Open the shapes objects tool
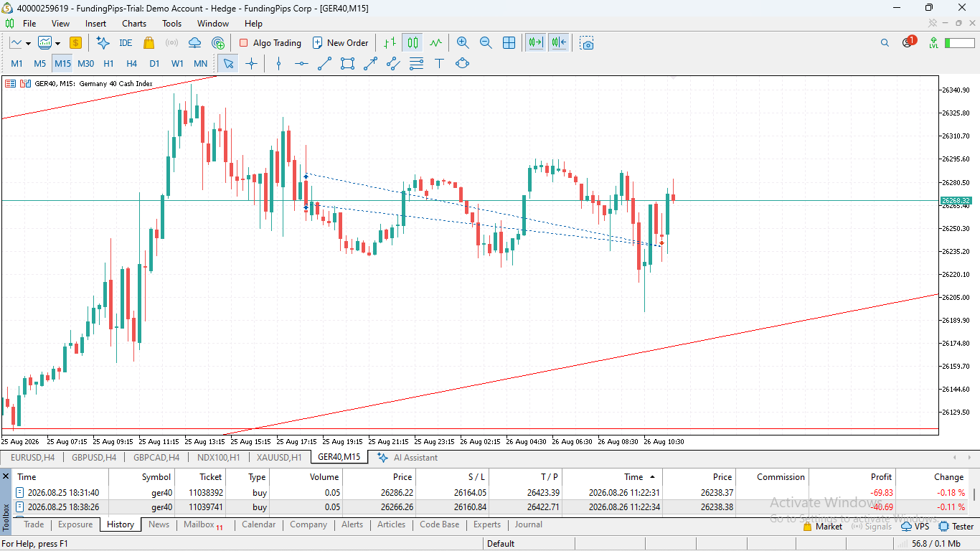The height and width of the screenshot is (551, 980). (x=462, y=63)
